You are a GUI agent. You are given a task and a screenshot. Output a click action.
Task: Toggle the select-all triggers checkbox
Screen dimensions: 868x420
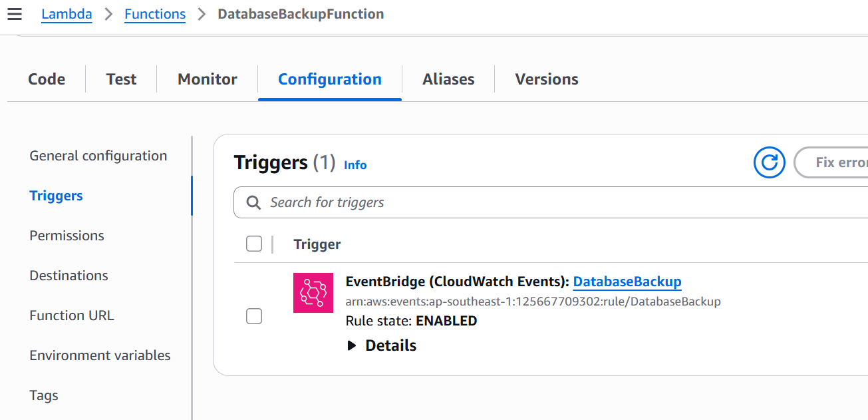(x=254, y=244)
